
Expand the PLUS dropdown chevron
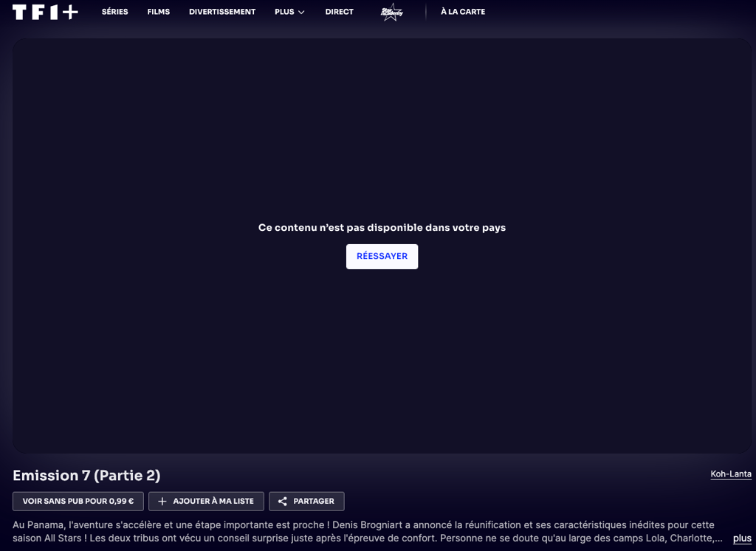[301, 12]
